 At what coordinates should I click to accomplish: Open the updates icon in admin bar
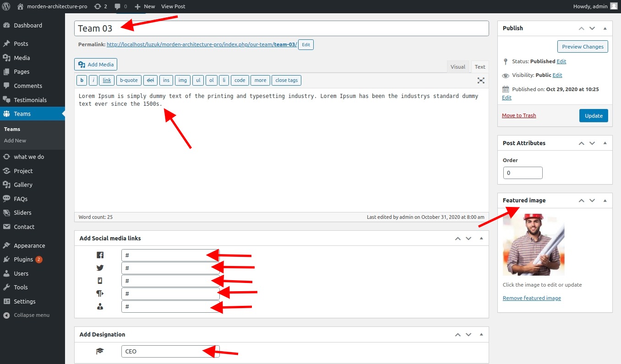pyautogui.click(x=98, y=6)
